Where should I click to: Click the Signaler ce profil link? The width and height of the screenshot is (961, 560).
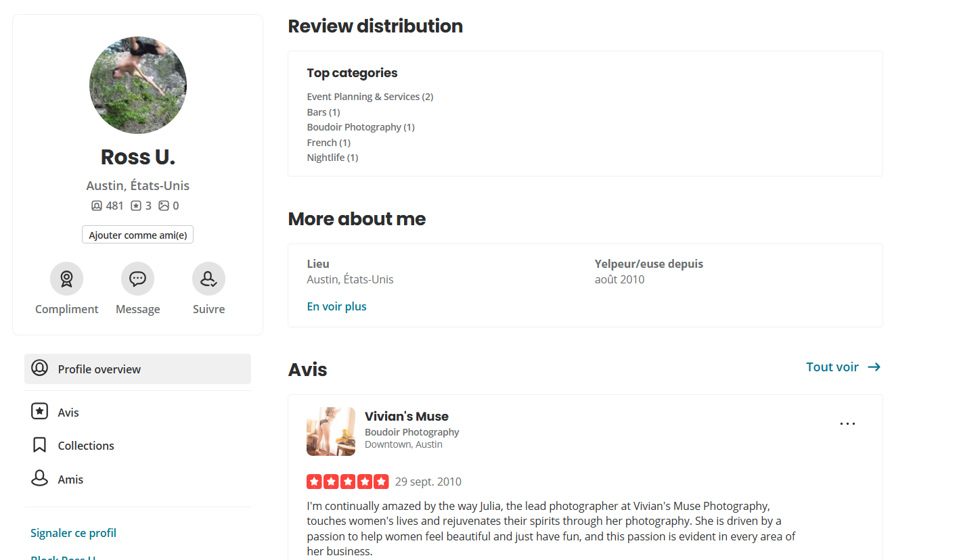pos(73,533)
